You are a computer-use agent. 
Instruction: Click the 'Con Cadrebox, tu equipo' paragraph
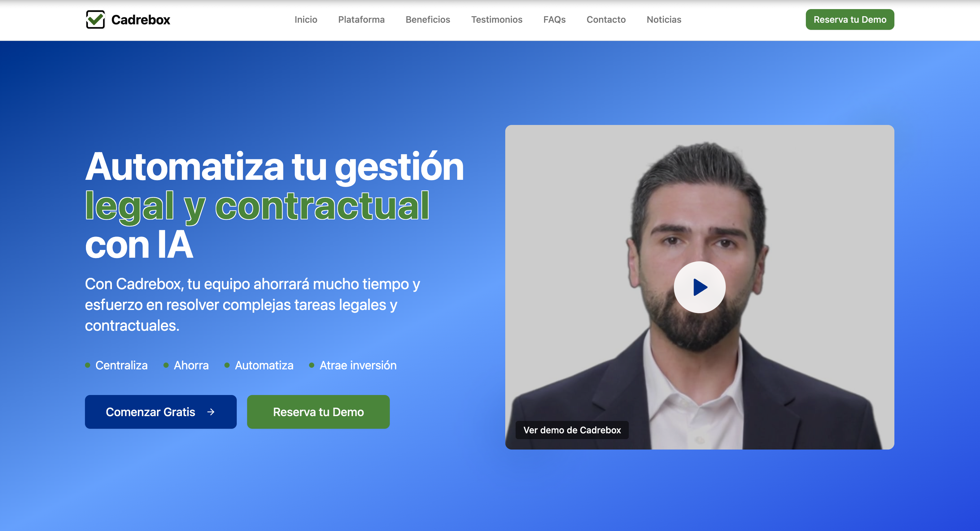[x=252, y=304]
